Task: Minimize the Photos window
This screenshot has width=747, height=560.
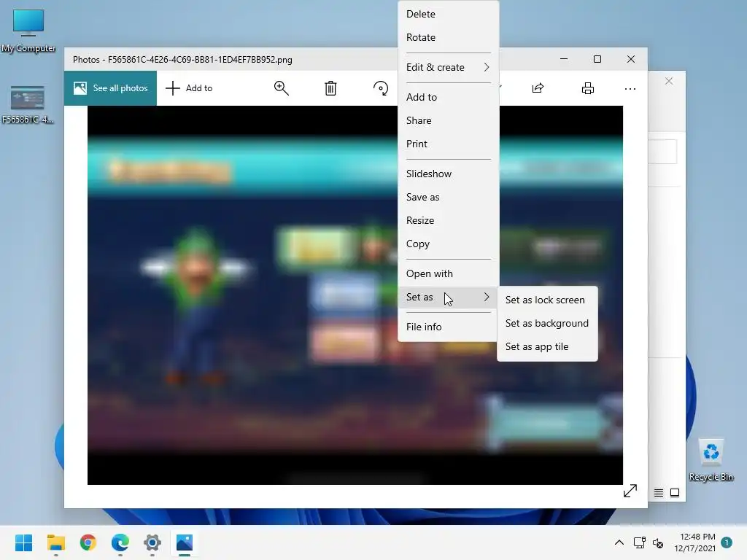Action: pos(564,59)
